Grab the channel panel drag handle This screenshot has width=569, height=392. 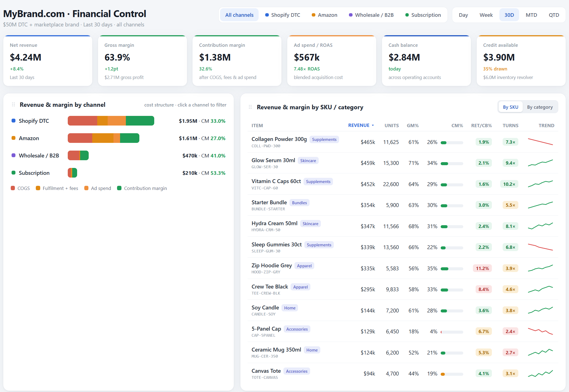[x=13, y=105]
